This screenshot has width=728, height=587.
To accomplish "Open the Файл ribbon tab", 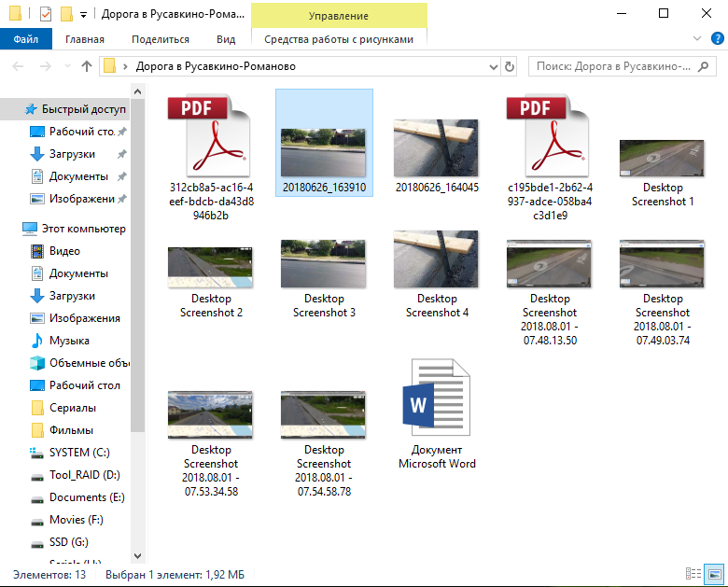I will [x=26, y=39].
